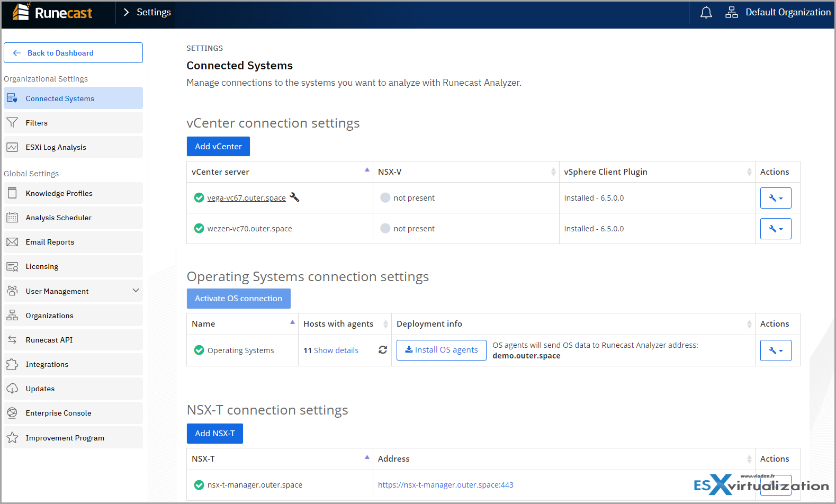Click Settings in the breadcrumb
Screen dimensions: 836x504
(x=154, y=12)
